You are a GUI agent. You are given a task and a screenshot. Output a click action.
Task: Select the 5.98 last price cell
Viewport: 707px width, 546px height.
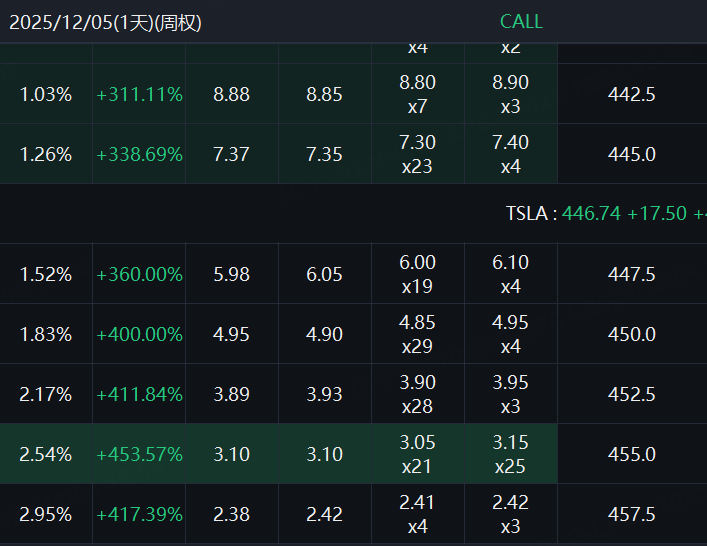tap(232, 274)
